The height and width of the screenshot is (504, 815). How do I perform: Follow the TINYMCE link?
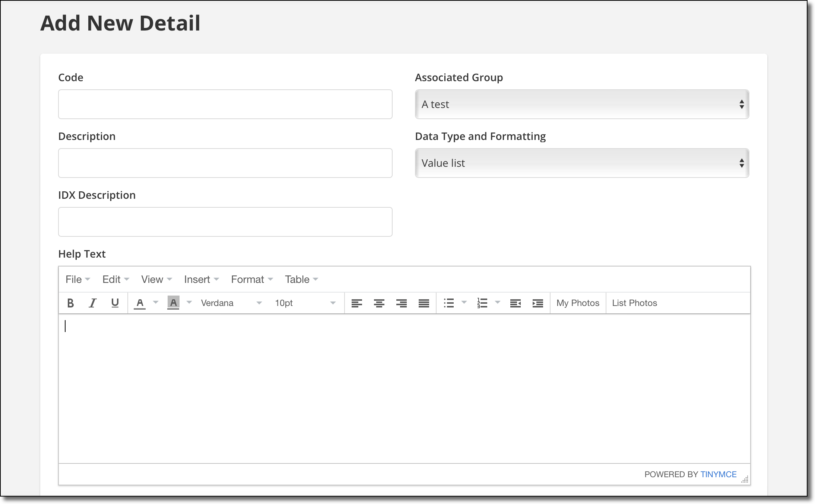tap(718, 474)
